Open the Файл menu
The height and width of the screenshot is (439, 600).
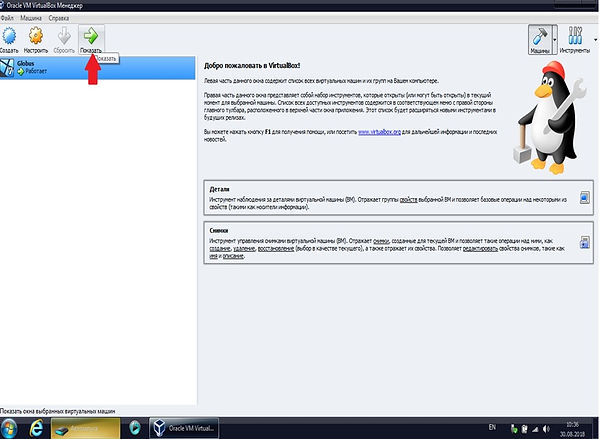7,18
